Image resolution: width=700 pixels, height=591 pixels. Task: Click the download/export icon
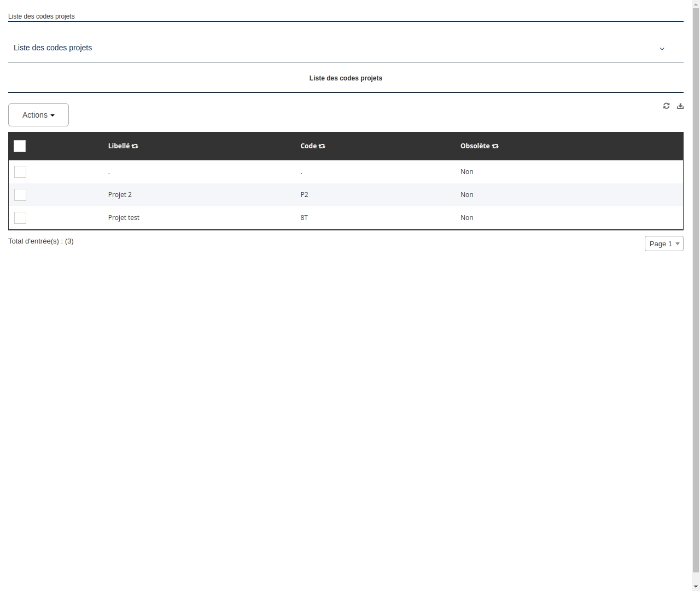pyautogui.click(x=680, y=106)
